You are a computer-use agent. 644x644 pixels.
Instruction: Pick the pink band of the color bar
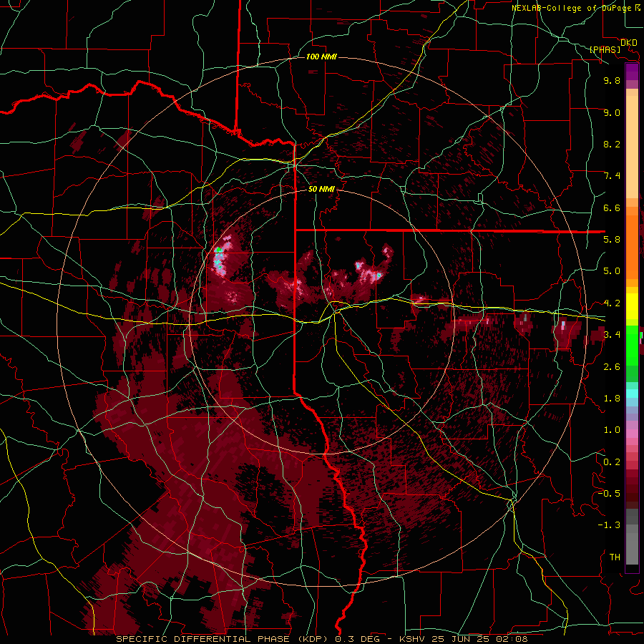click(x=632, y=434)
